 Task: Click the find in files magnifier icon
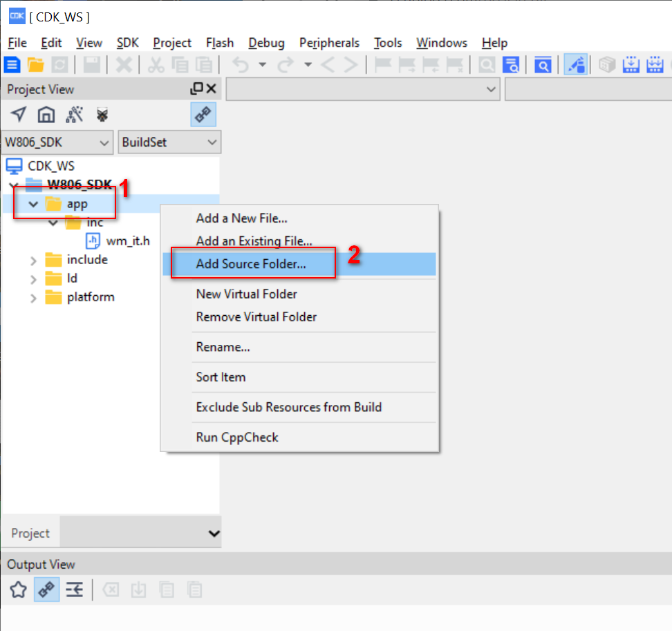click(511, 65)
